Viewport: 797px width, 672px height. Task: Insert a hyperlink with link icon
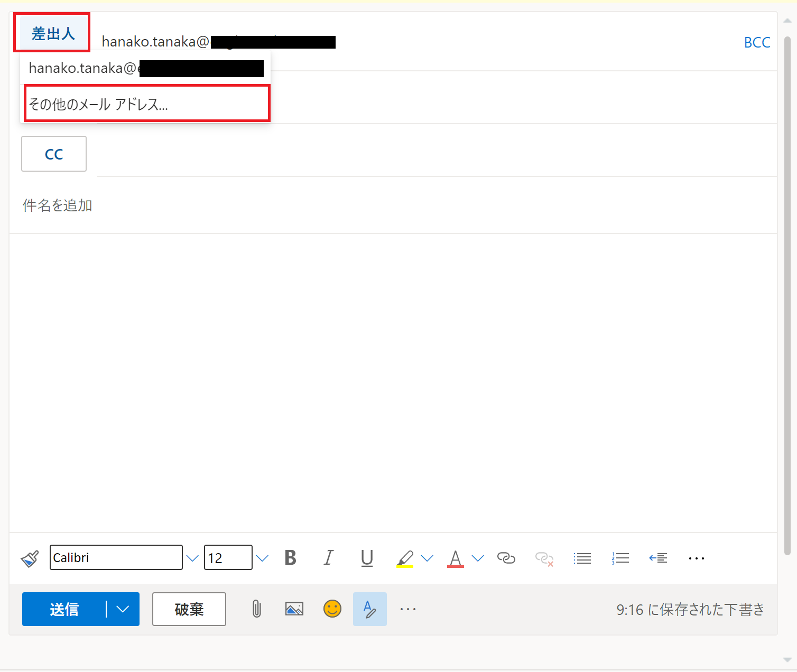506,558
